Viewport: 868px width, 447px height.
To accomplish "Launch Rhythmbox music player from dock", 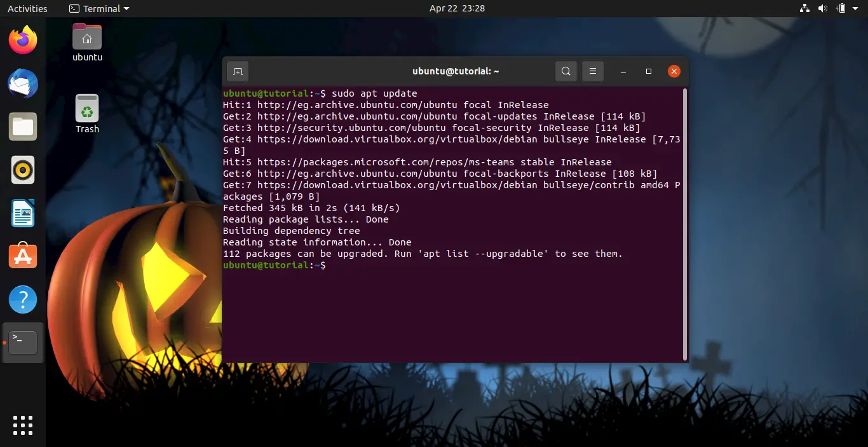I will (23, 170).
